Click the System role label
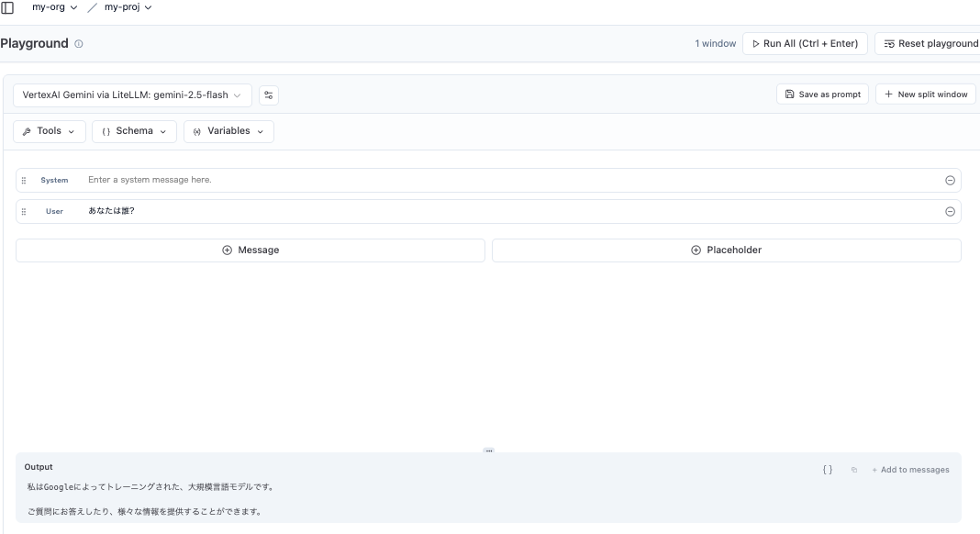This screenshot has width=980, height=534. tap(54, 180)
